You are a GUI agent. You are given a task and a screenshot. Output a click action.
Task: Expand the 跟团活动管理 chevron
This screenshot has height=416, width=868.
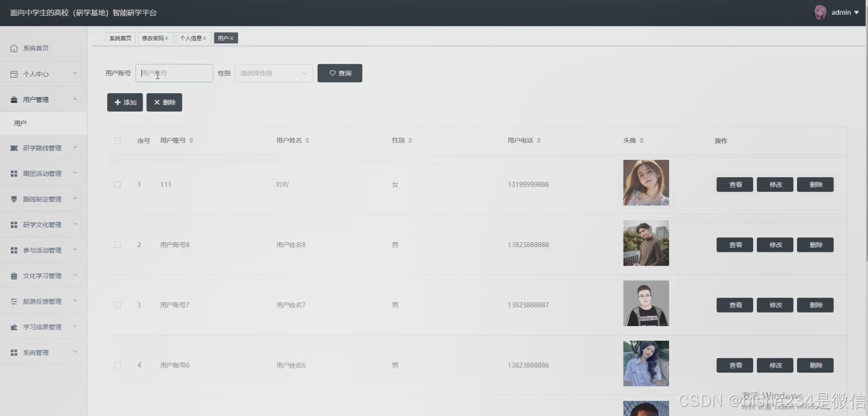pos(75,173)
